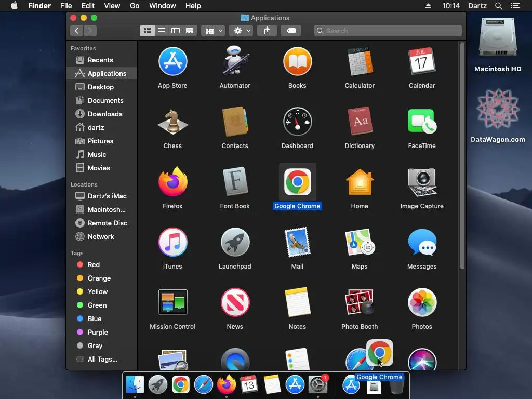Select the iTunes app icon
The width and height of the screenshot is (532, 399).
[x=172, y=242]
